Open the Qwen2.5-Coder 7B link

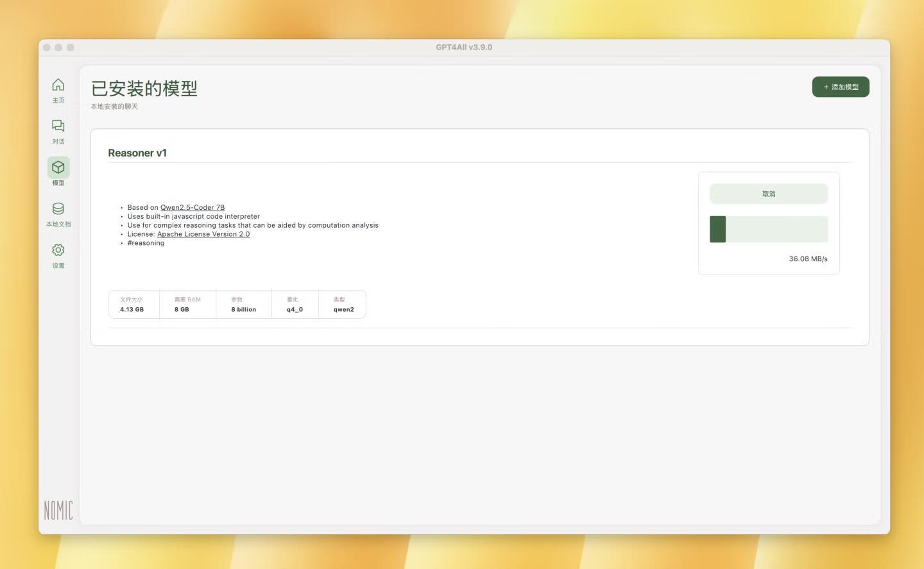pyautogui.click(x=193, y=207)
